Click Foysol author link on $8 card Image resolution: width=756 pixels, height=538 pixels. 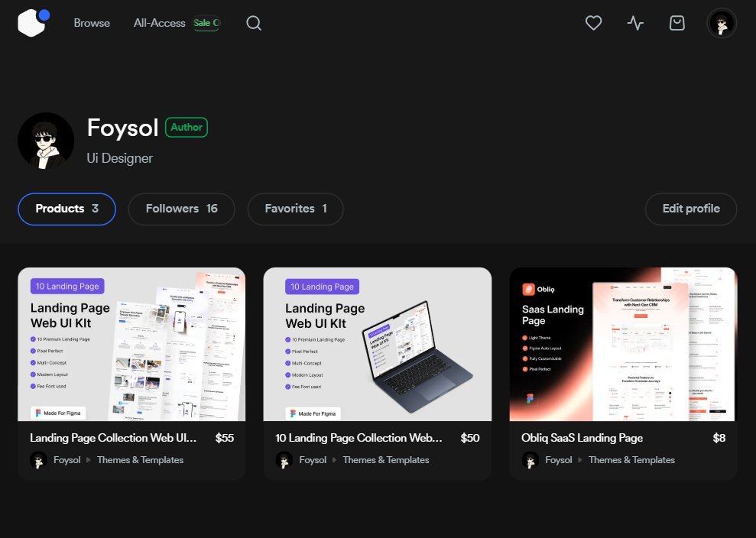click(558, 460)
